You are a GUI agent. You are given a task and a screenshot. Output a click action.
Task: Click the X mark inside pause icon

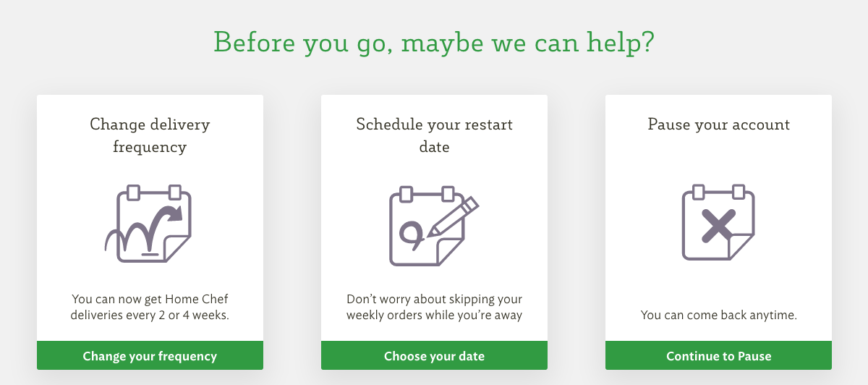coord(718,226)
